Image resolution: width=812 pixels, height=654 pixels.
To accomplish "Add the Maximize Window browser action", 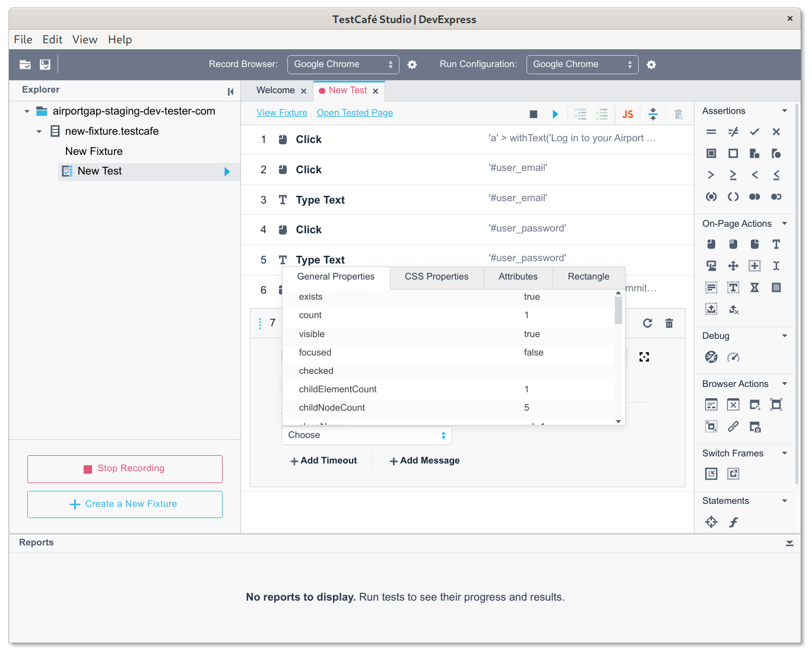I will tap(776, 405).
